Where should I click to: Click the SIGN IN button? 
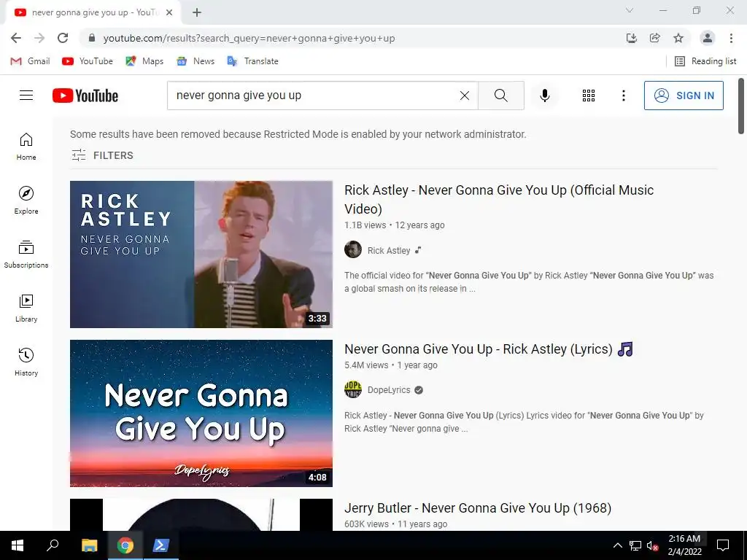(x=683, y=96)
